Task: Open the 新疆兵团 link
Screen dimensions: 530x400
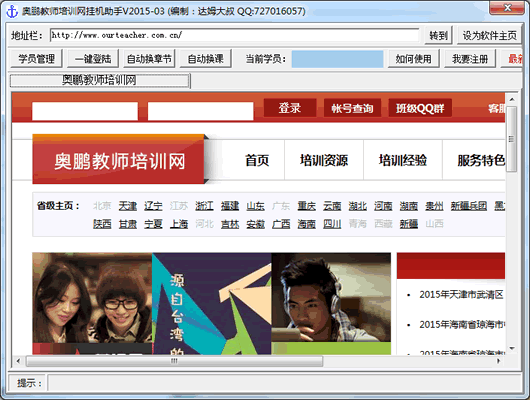Action: click(x=469, y=206)
